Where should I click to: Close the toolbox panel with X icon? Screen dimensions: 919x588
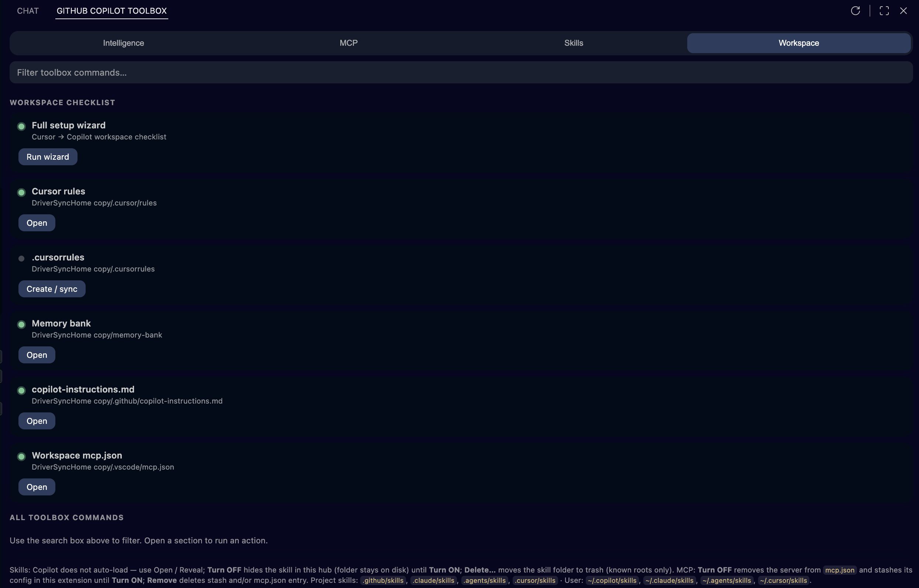[903, 11]
